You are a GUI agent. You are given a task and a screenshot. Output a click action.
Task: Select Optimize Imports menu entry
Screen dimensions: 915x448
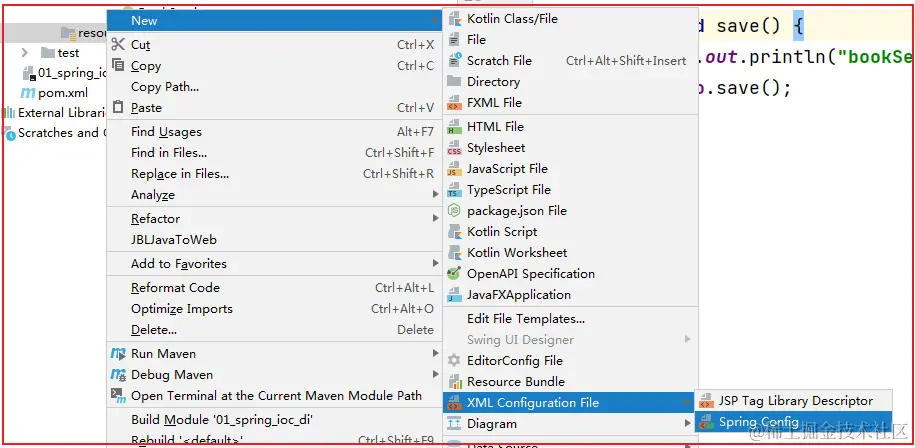click(x=274, y=309)
